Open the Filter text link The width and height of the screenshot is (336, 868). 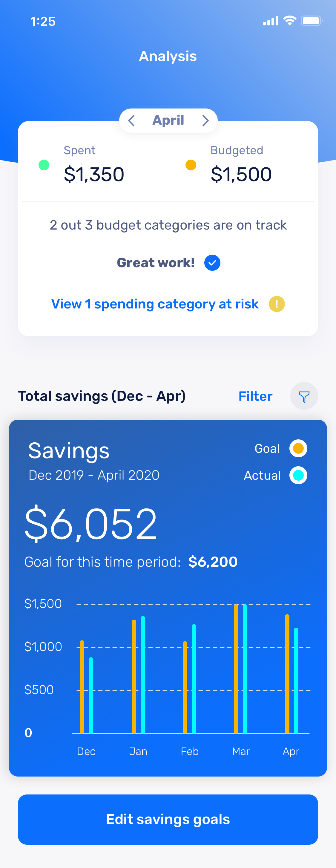click(255, 396)
